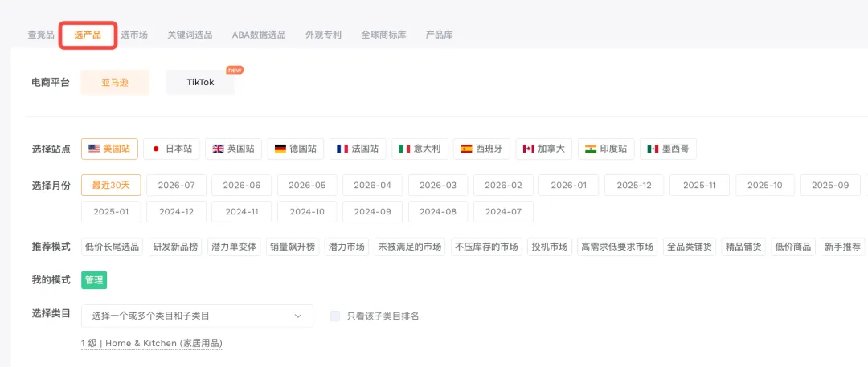Open 全球商标库 tab
Image resolution: width=868 pixels, height=367 pixels.
383,35
